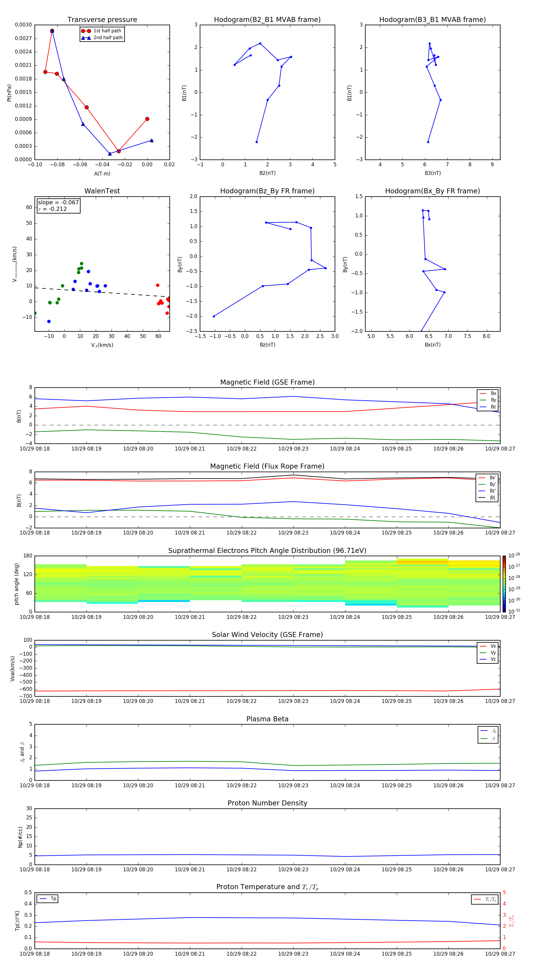Click the "pitch angle (deg)" axis label
The image size is (535, 980).
(x=16, y=584)
